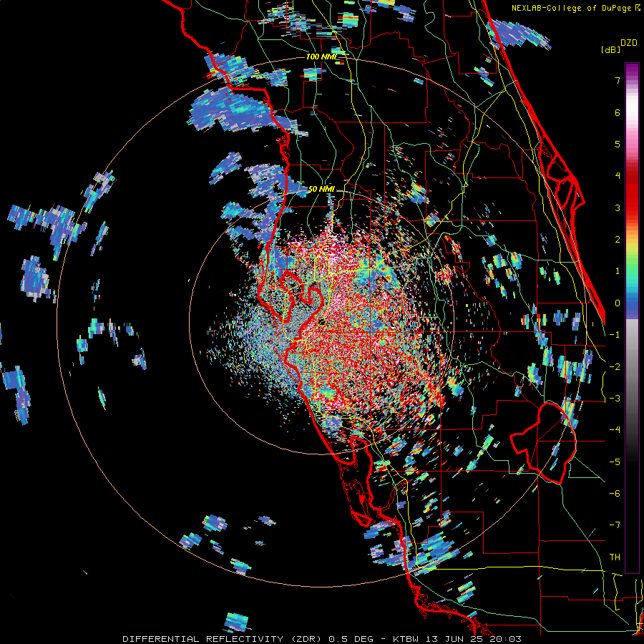The width and height of the screenshot is (644, 644).
Task: Click the scale value -3
Action: pyautogui.click(x=615, y=399)
